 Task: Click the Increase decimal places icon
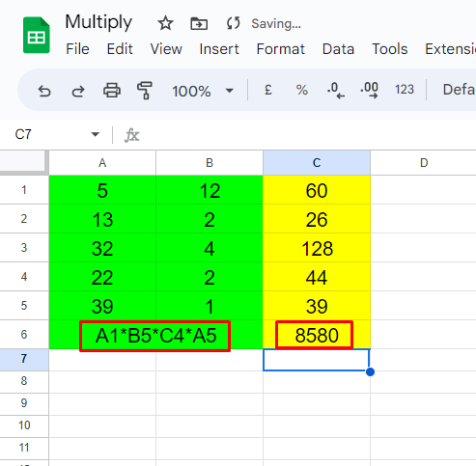click(369, 90)
